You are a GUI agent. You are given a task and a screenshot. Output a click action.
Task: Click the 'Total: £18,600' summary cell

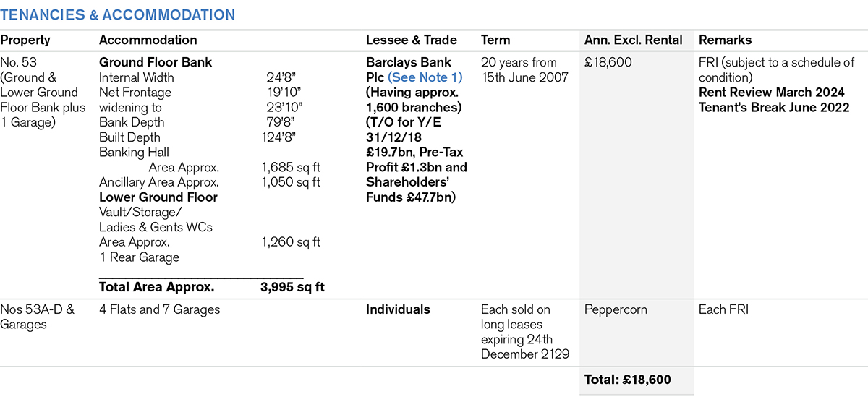tap(627, 380)
